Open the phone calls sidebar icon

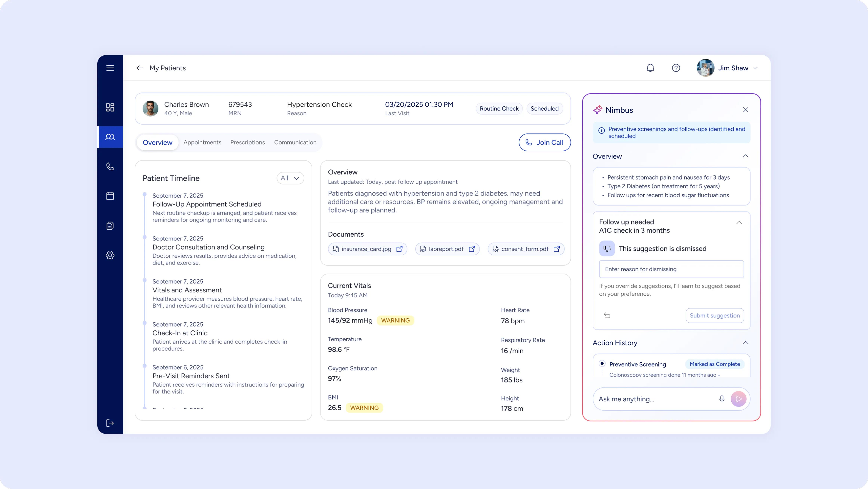(x=110, y=166)
